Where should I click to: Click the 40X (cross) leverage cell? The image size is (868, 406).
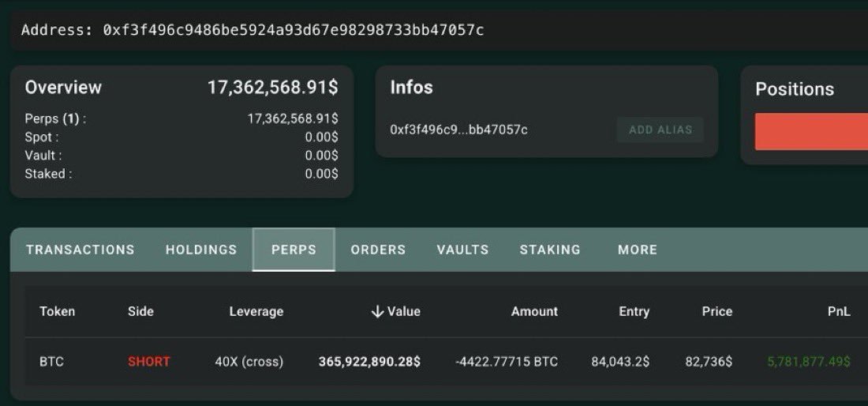pyautogui.click(x=249, y=362)
